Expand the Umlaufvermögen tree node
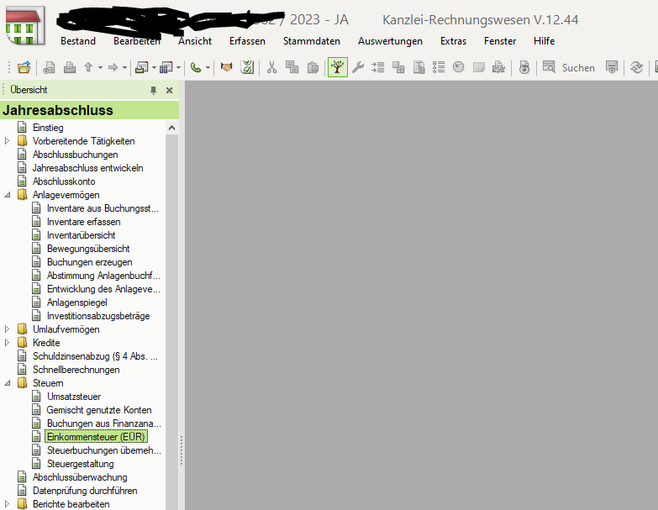 click(x=8, y=329)
